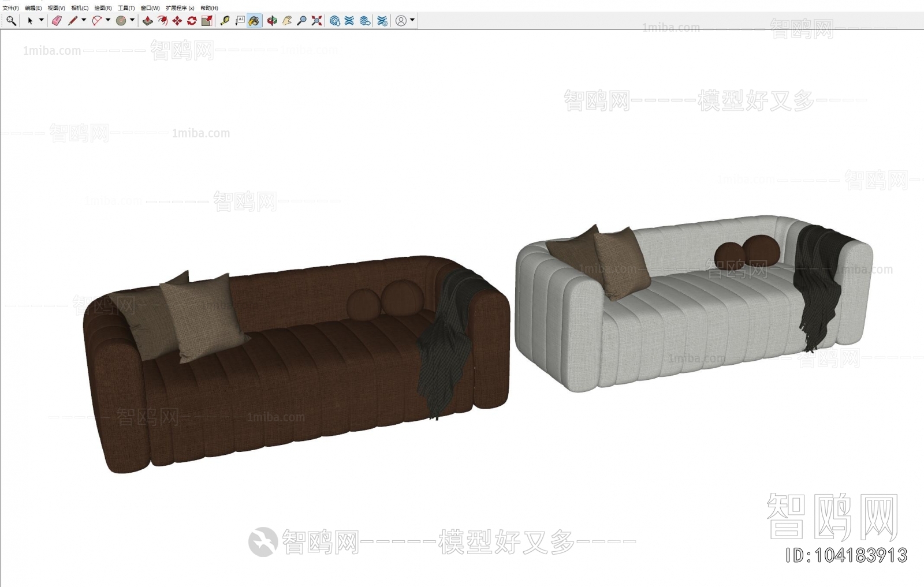
Task: Click the LayOut send icon
Action: point(365,21)
